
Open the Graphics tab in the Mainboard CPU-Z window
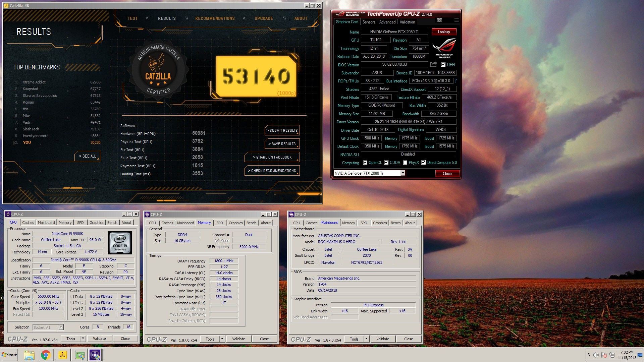click(x=380, y=223)
